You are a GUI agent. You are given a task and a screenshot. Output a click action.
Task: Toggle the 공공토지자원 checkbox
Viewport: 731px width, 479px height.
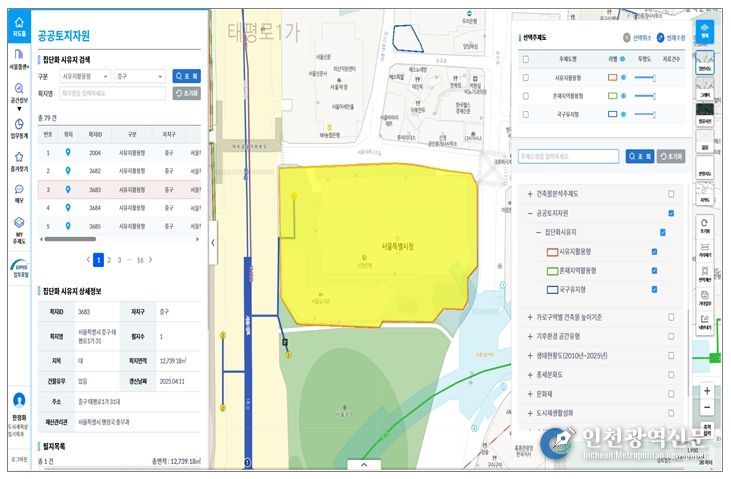coord(670,213)
